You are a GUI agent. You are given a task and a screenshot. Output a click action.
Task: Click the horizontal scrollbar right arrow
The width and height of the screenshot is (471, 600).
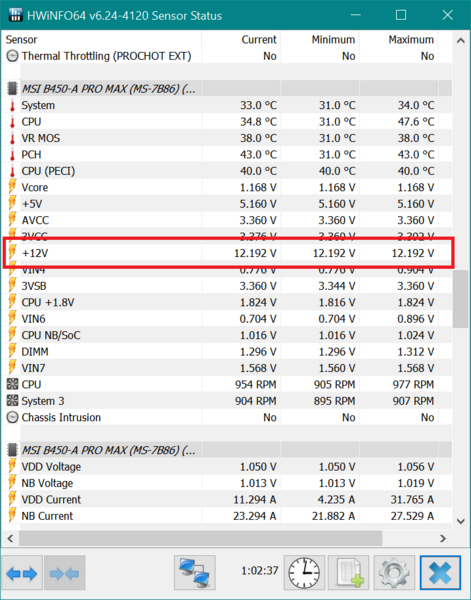click(x=443, y=538)
